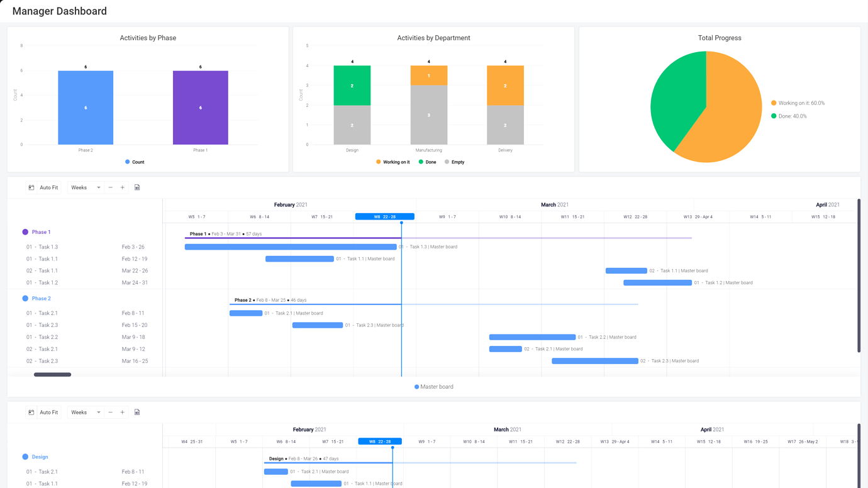
Task: Click the calendar icon in the lower Gantt toolbar
Action: click(x=31, y=412)
